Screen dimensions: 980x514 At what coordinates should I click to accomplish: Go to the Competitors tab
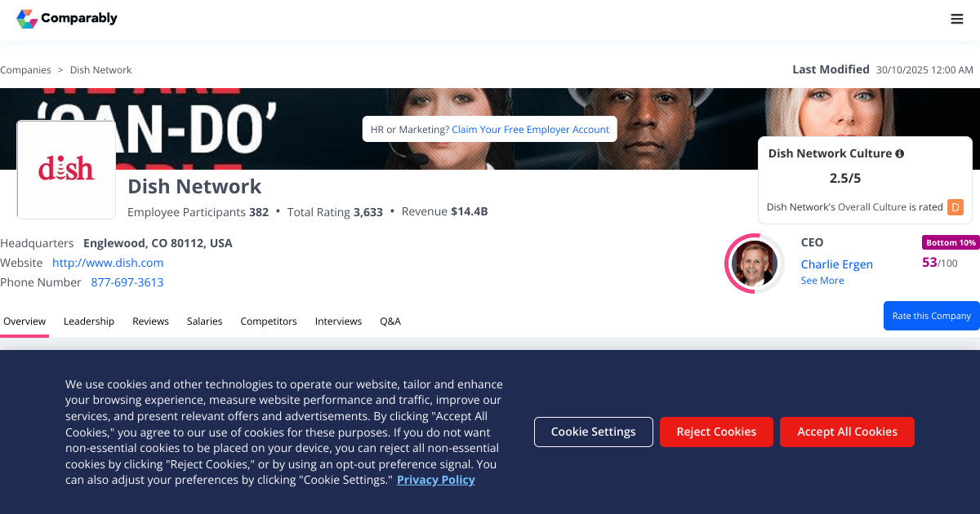tap(269, 321)
